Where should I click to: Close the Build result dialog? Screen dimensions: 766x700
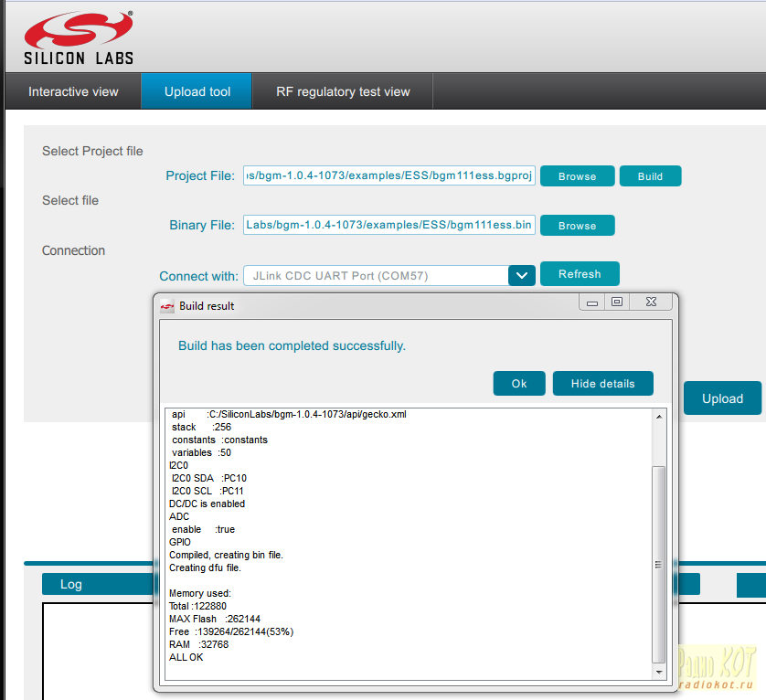[x=652, y=302]
